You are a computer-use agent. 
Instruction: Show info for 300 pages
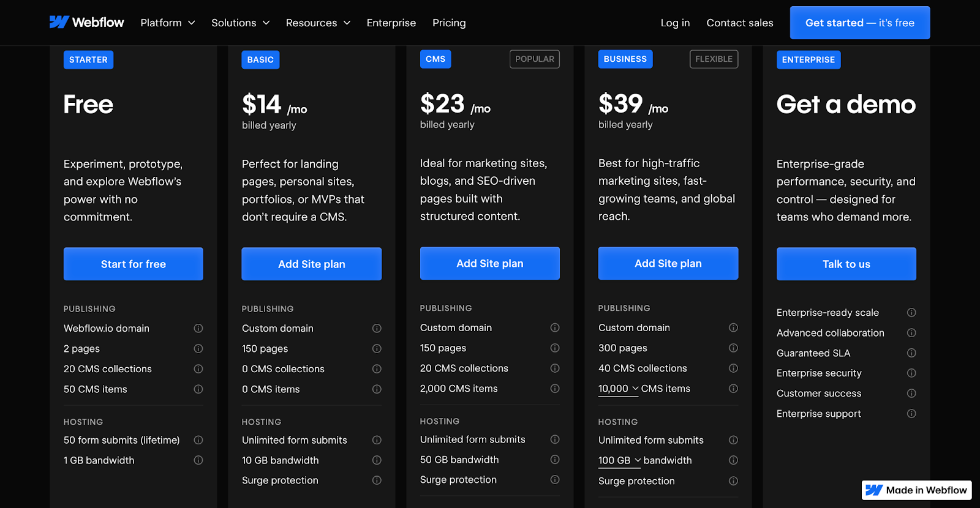733,348
